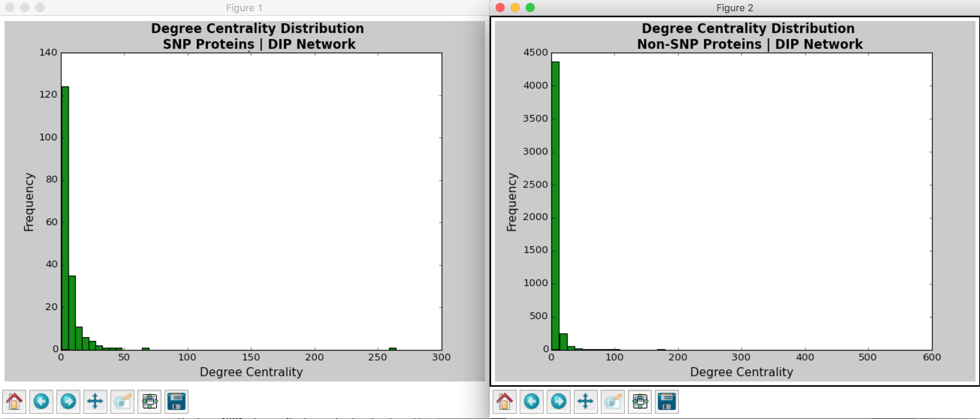The width and height of the screenshot is (980, 419).
Task: Click Back arrow in Figure 1 toolbar
Action: tap(41, 401)
